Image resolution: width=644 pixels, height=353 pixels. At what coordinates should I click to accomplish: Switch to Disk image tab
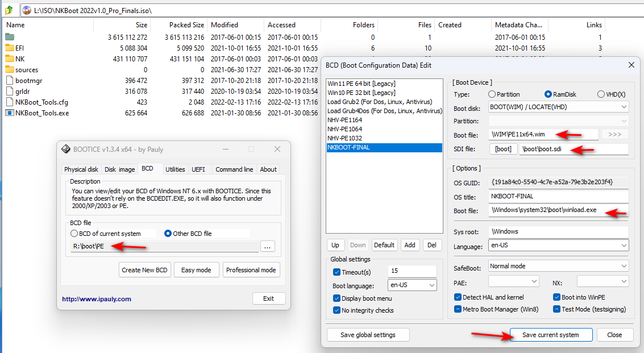[119, 169]
